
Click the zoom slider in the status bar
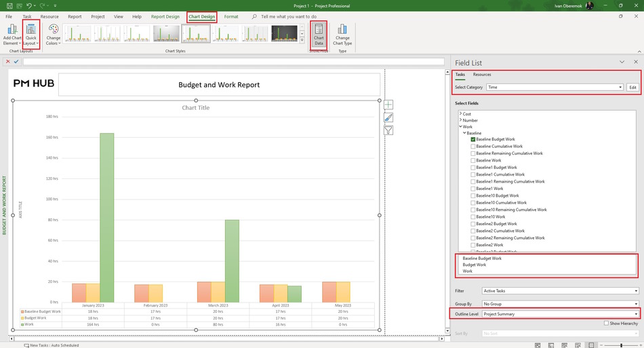coord(622,345)
